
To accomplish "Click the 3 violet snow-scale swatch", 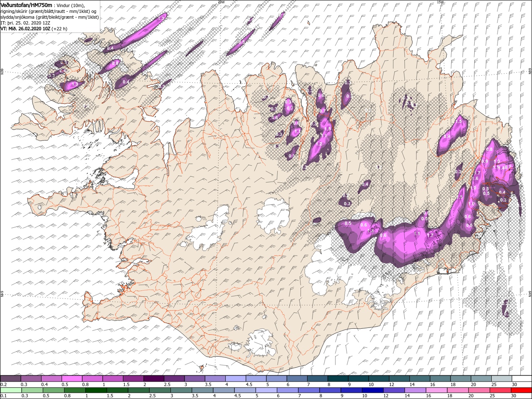I will pos(195,379).
